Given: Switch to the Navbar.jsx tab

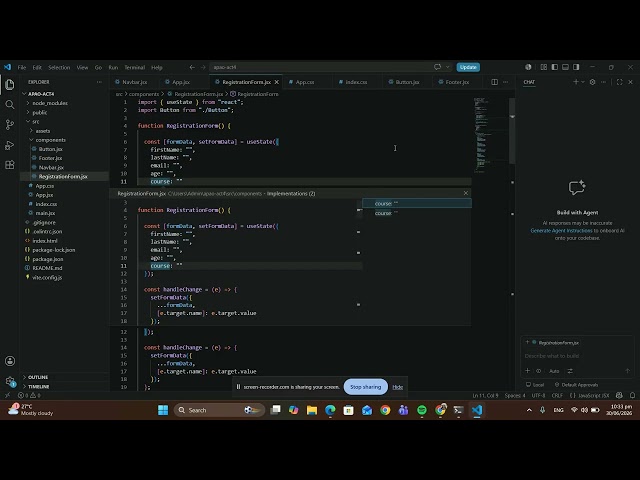Looking at the screenshot, I should 134,82.
